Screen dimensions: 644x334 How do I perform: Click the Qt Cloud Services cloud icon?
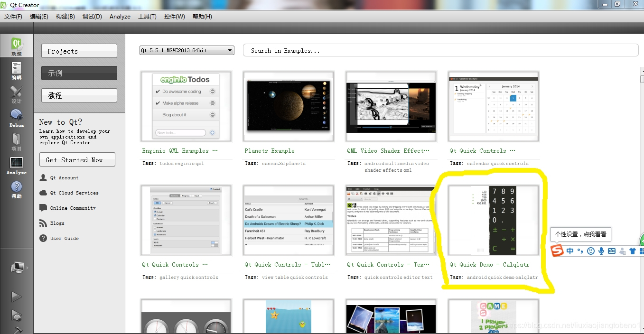(43, 193)
